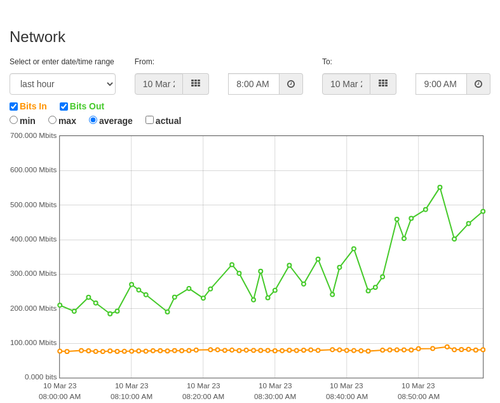Click the last Bits Out data point on the chart's right edge
Image resolution: width=500 pixels, height=403 pixels.
click(483, 211)
